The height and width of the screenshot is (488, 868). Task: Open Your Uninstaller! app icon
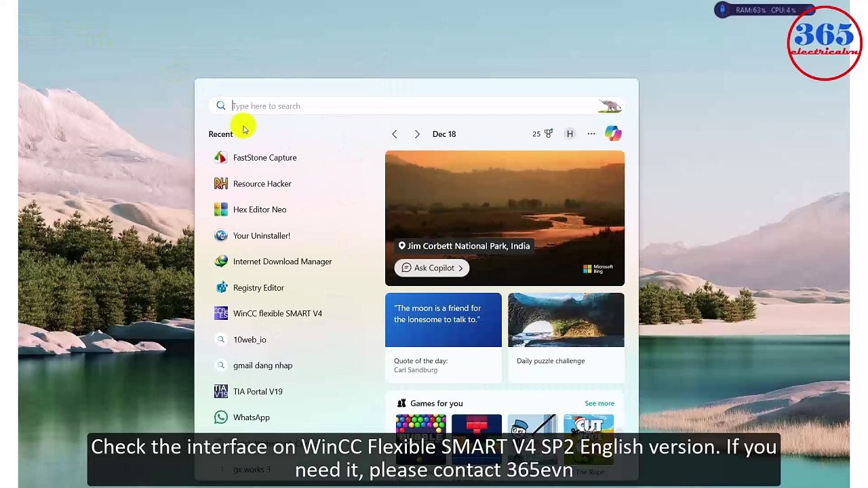[220, 235]
